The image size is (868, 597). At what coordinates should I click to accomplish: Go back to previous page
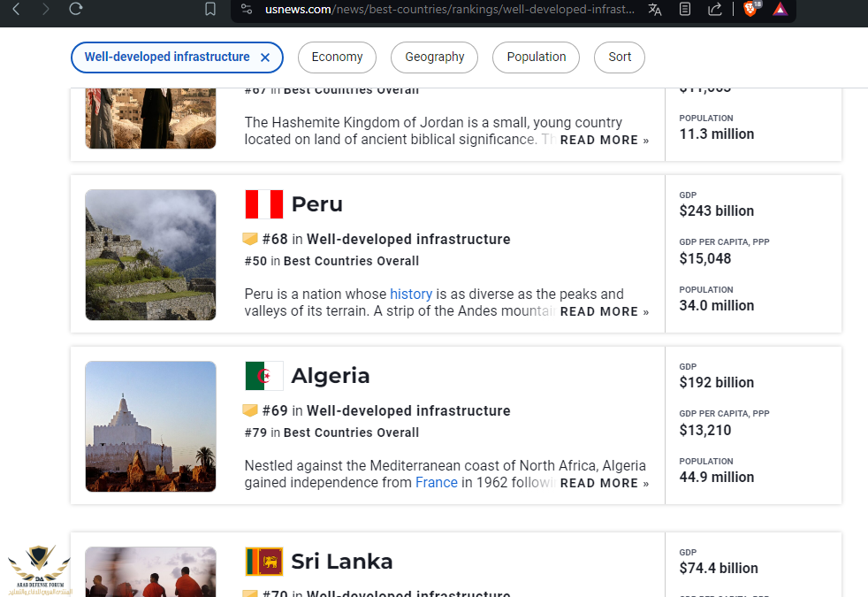[16, 9]
